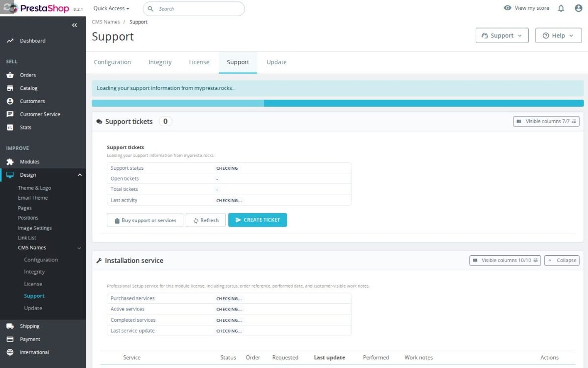Switch to the Configuration tab
The image size is (588, 368).
pyautogui.click(x=112, y=62)
